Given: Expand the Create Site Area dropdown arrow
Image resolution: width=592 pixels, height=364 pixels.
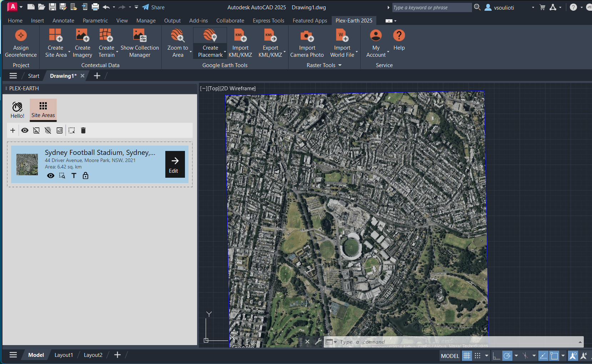Looking at the screenshot, I should pyautogui.click(x=69, y=52).
